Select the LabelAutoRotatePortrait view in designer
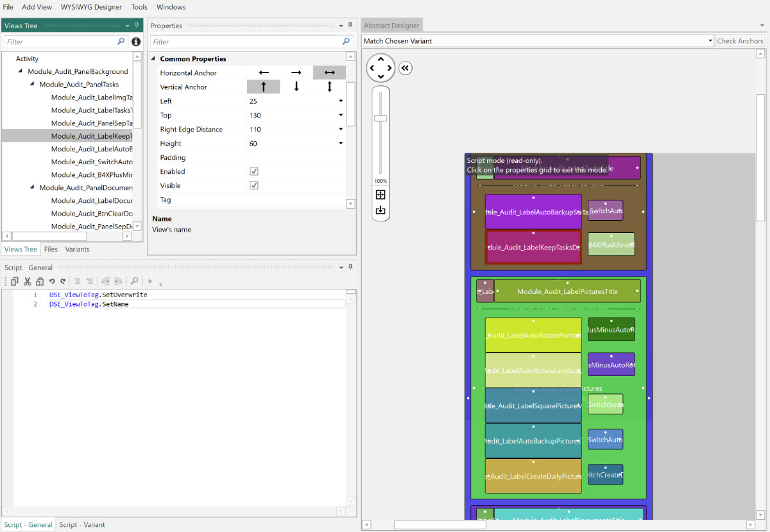 tap(533, 336)
